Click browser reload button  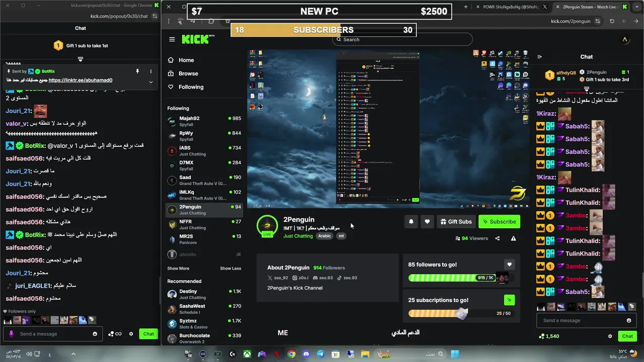[x=612, y=21]
